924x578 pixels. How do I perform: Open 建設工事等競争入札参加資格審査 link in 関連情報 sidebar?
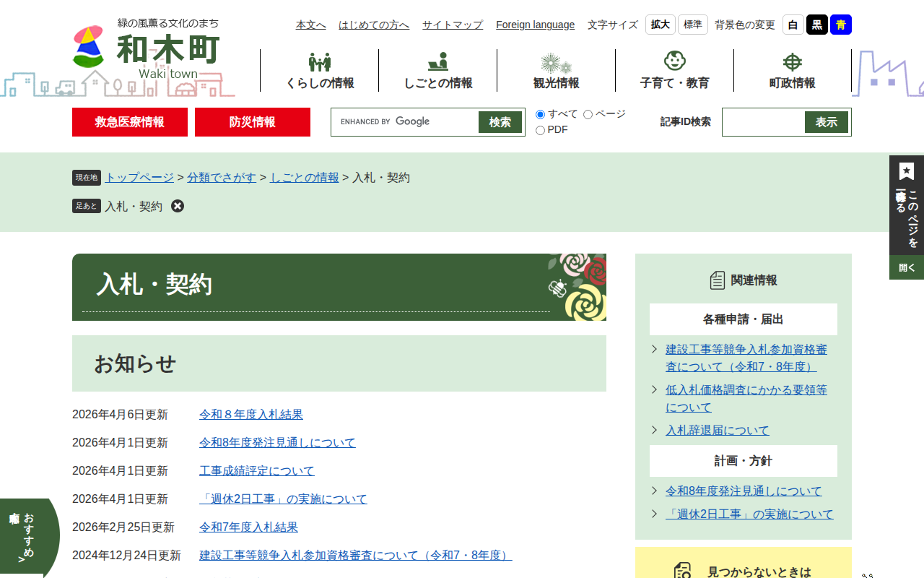pos(746,358)
